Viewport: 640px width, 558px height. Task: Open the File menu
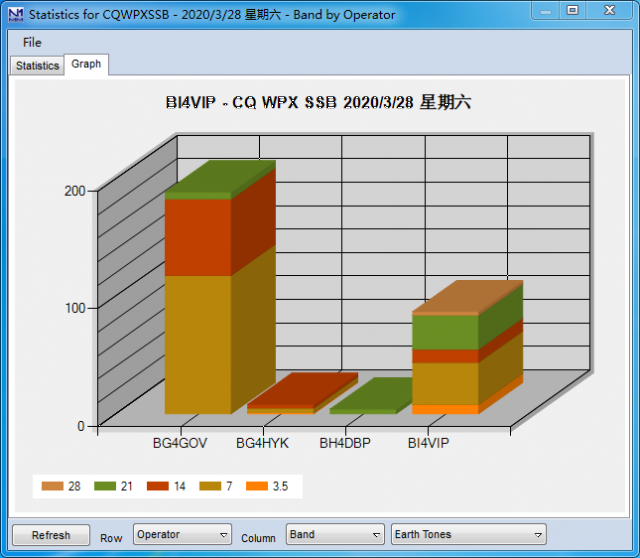[x=32, y=42]
